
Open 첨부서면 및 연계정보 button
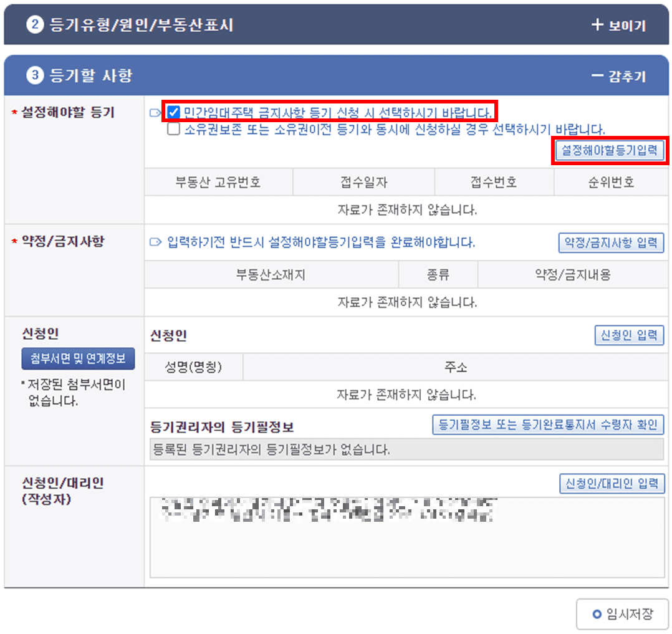pyautogui.click(x=78, y=358)
